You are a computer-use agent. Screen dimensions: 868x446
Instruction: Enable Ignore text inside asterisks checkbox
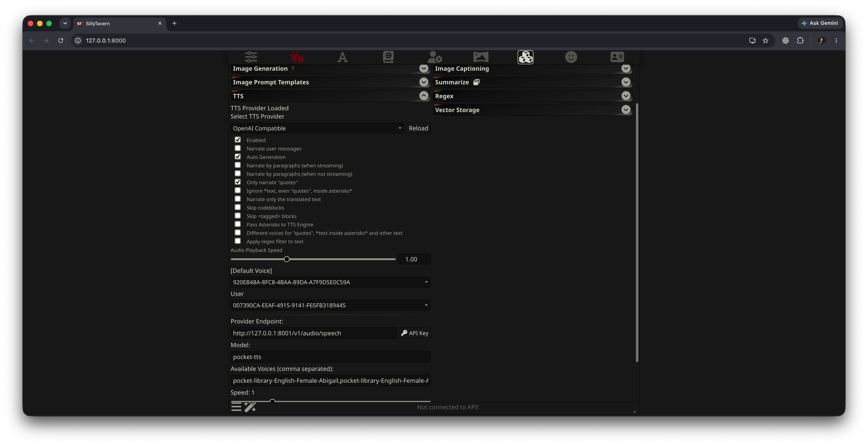[238, 190]
